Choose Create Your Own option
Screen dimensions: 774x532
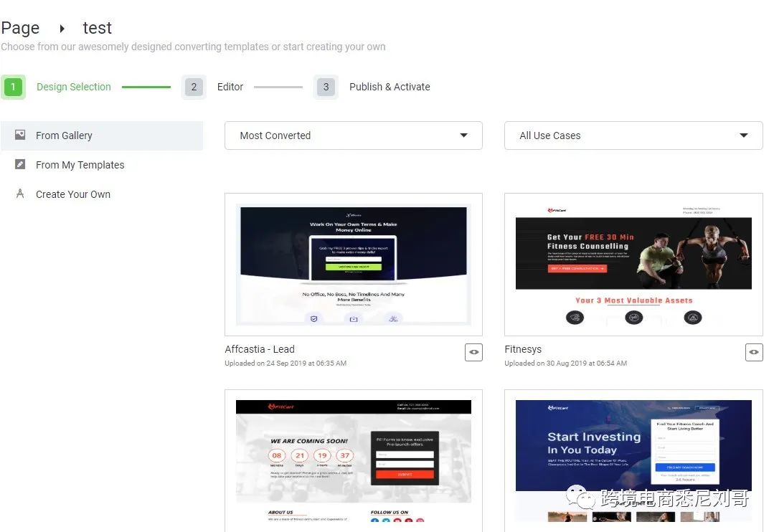(x=73, y=194)
